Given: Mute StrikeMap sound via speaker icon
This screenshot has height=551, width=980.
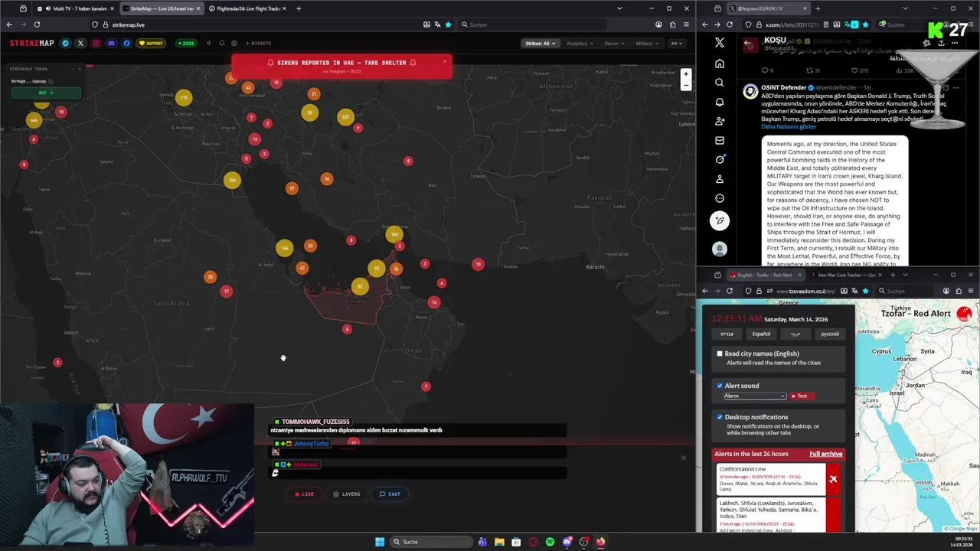Looking at the screenshot, I should tap(208, 43).
